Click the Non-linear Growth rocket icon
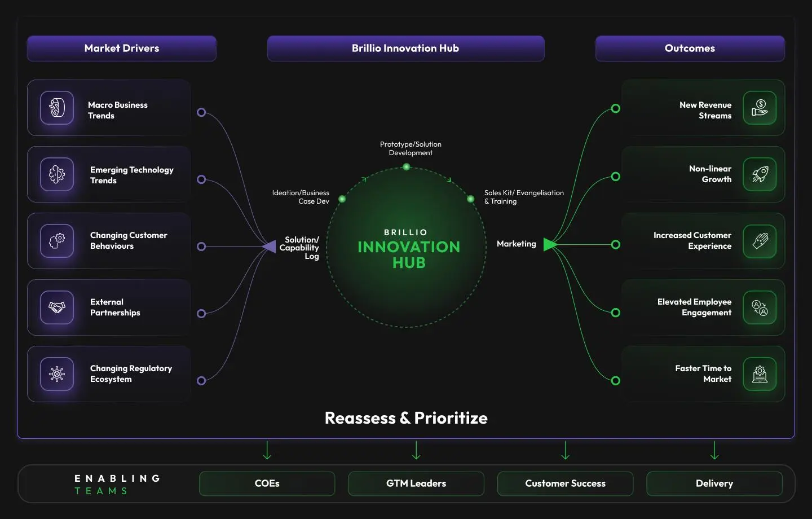The height and width of the screenshot is (519, 812). click(x=760, y=174)
